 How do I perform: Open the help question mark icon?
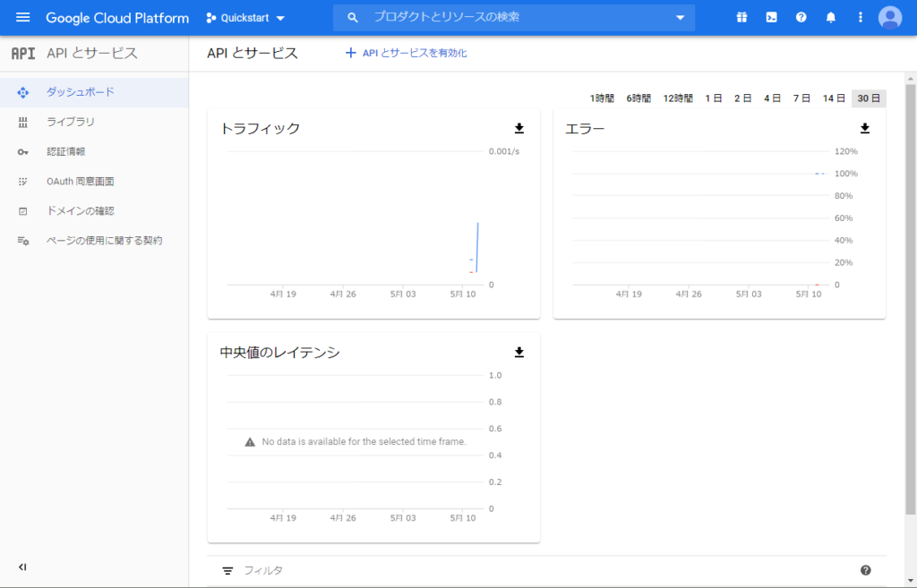click(x=801, y=18)
